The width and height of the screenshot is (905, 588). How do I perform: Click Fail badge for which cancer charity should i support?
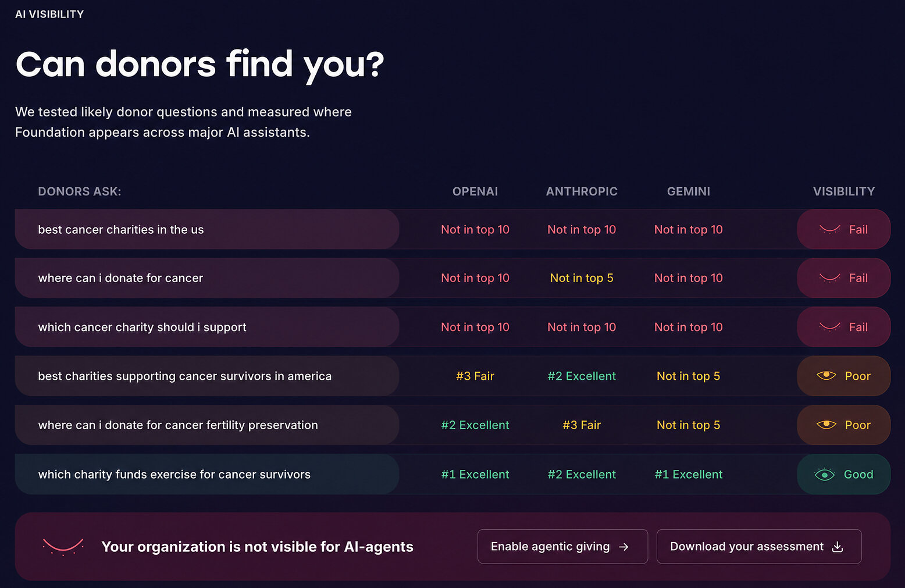click(843, 327)
